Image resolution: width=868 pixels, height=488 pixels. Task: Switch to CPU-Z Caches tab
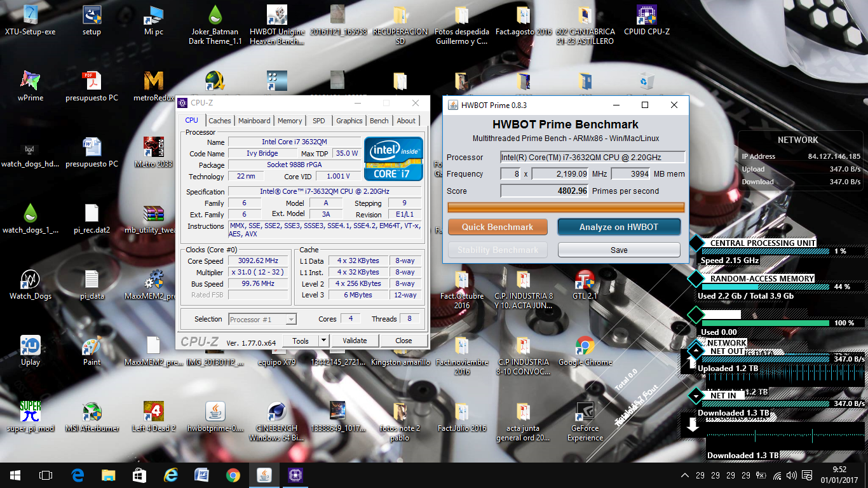(220, 121)
